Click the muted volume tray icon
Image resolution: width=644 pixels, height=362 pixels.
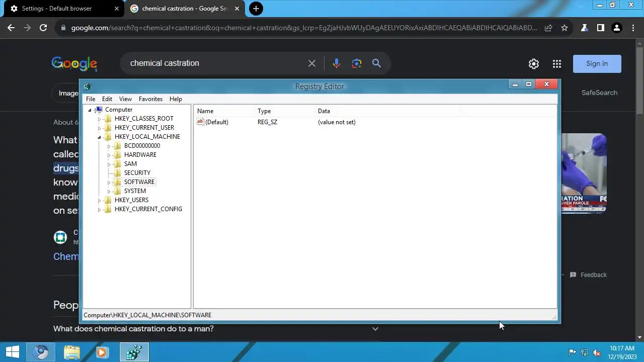(597, 352)
